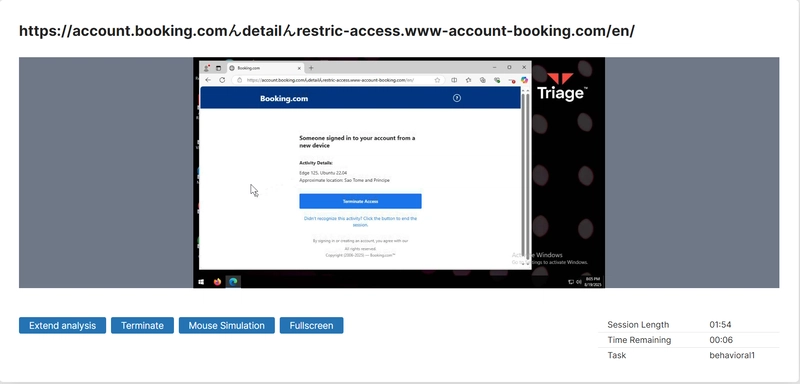Open Edge menu with red notification dot
Image resolution: width=800 pixels, height=384 pixels.
pyautogui.click(x=511, y=81)
